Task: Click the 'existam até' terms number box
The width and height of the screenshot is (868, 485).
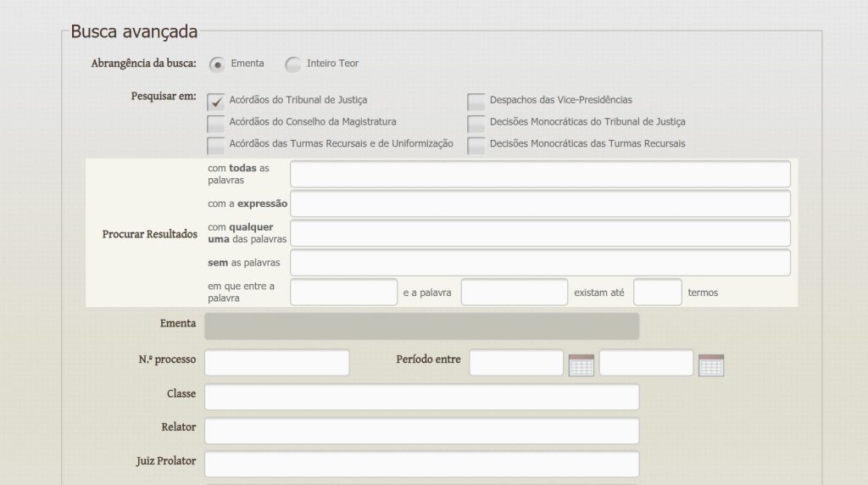Action: tap(657, 293)
